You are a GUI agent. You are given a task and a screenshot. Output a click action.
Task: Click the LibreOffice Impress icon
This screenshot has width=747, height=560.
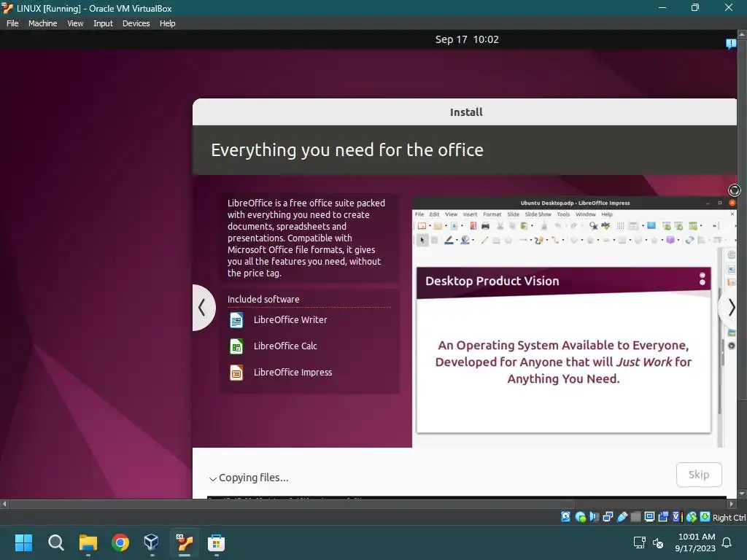pyautogui.click(x=236, y=373)
